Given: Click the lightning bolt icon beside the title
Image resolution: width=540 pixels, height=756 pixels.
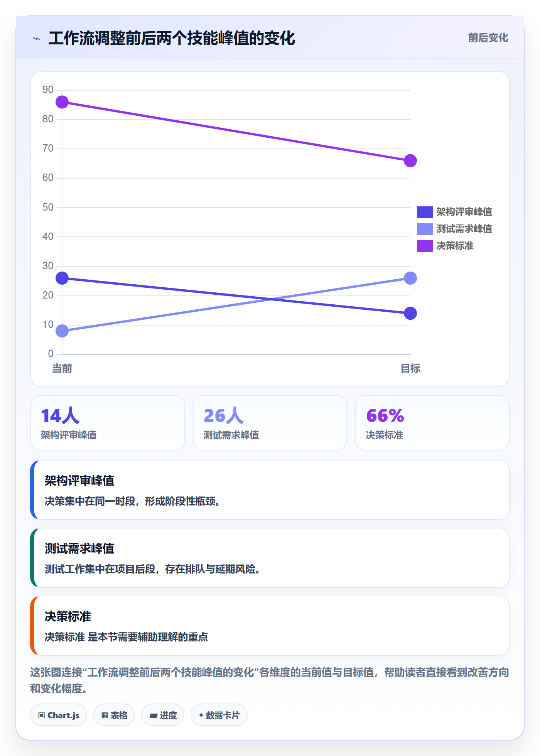Looking at the screenshot, I should pos(37,39).
